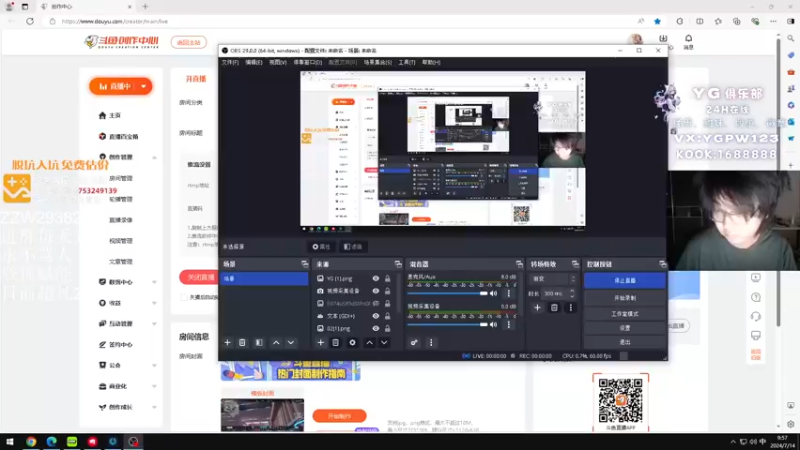This screenshot has height=450, width=800.
Task: Open 工具(T) menu in OBS
Action: tap(407, 62)
